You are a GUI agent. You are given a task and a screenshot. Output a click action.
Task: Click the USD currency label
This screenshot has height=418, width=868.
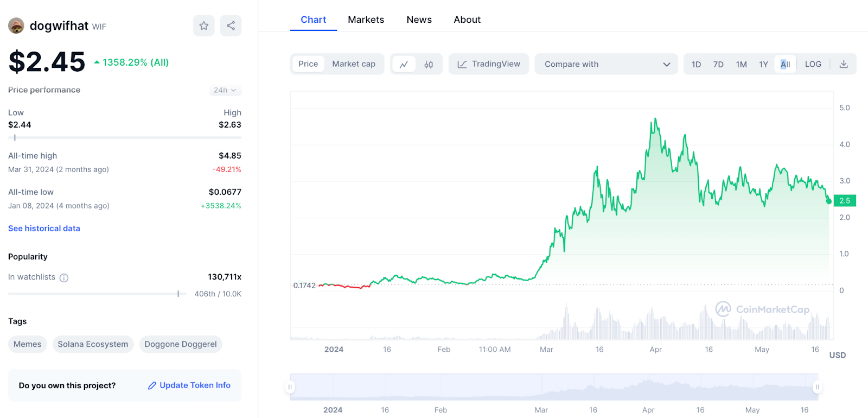point(838,355)
